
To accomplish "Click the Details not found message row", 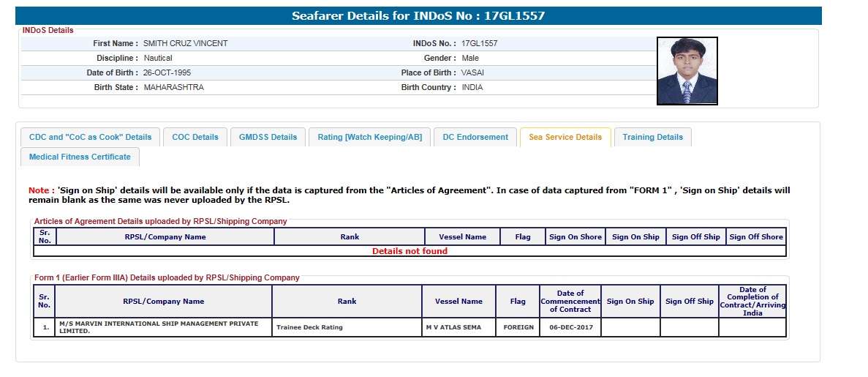I will pos(410,251).
